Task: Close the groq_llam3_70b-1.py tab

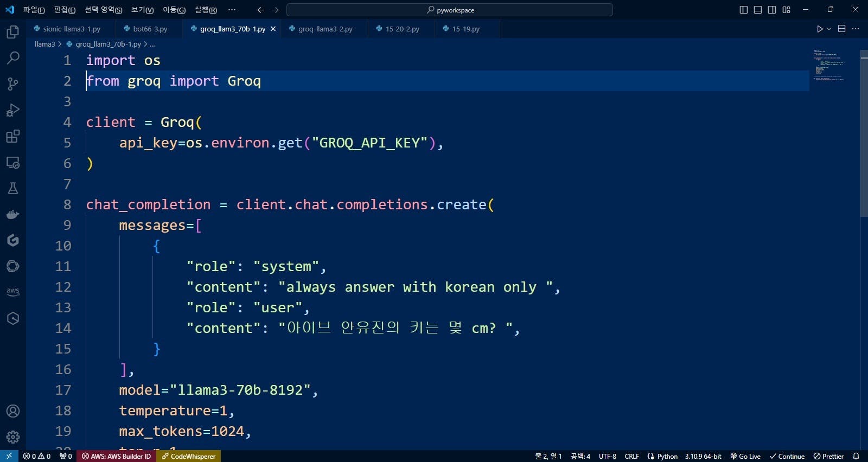Action: point(273,29)
